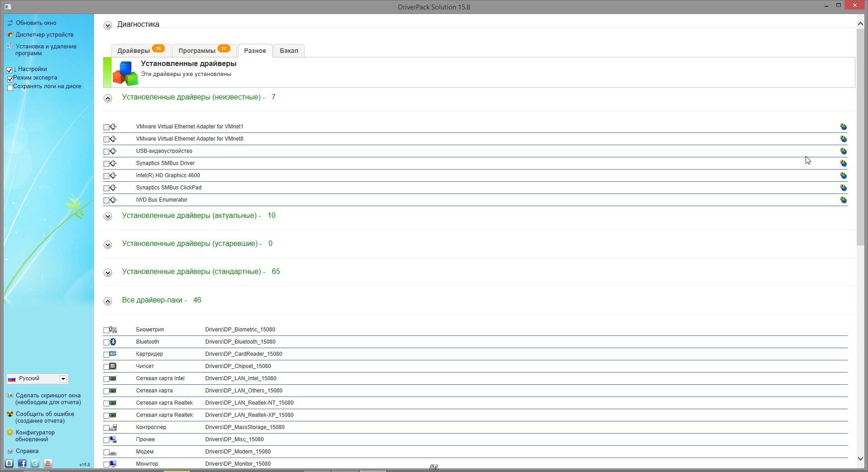Screen dimensions: 868x472
Task: Click the Монитор display icon
Action: (113, 464)
